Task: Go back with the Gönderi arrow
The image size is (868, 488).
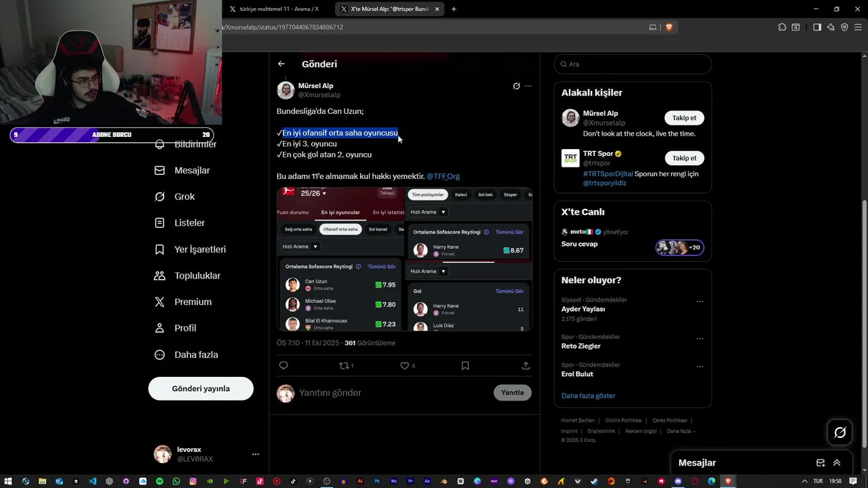Action: [x=281, y=64]
